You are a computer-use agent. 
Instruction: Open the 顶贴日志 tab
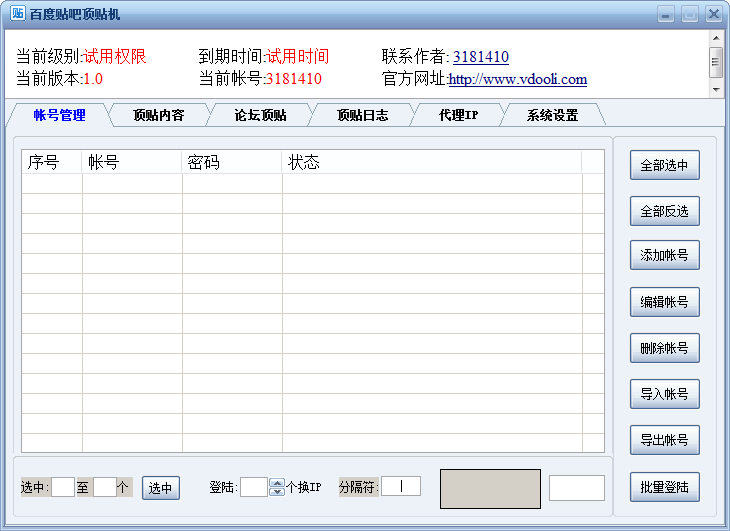tap(362, 115)
